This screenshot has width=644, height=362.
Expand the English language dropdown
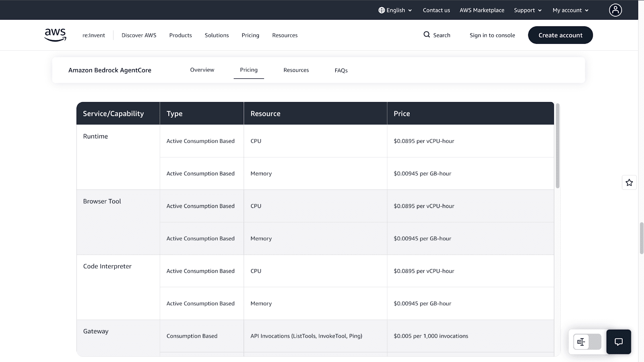coord(395,10)
